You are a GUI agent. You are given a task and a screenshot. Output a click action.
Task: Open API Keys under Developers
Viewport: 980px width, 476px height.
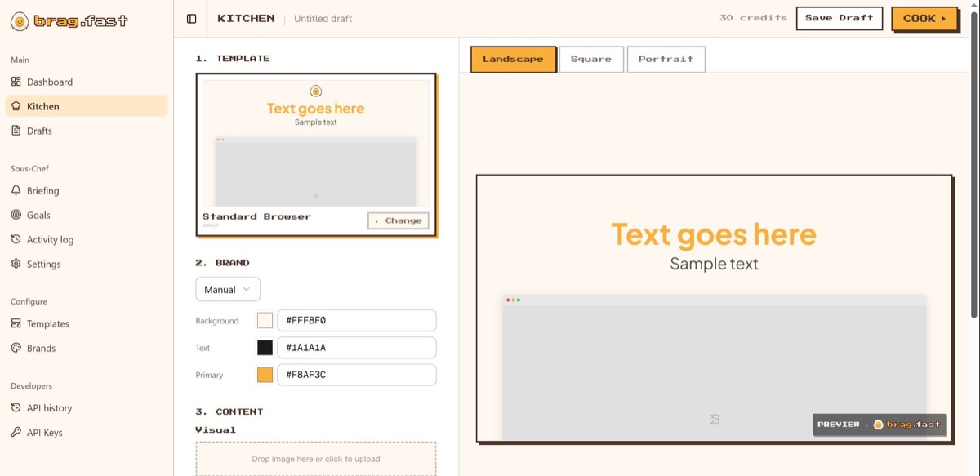click(87, 432)
